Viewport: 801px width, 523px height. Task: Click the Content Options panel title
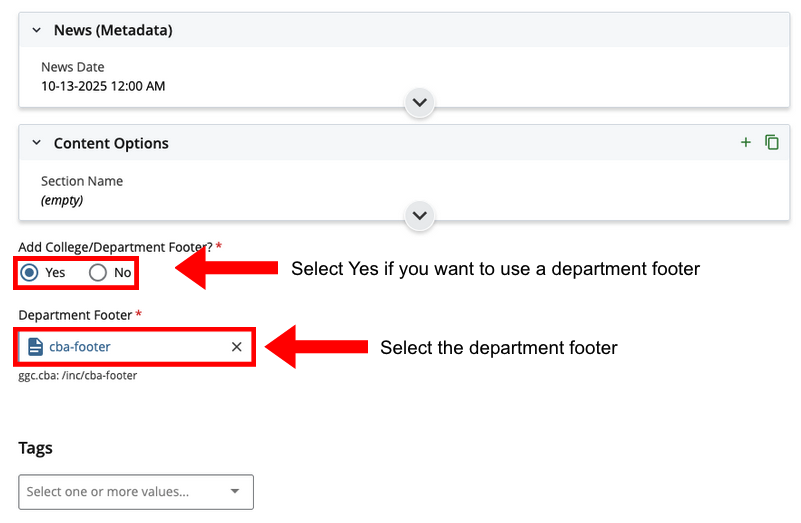[x=111, y=144]
